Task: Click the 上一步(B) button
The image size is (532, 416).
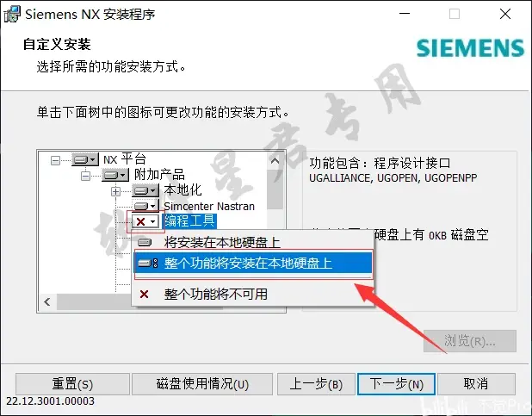Action: (316, 384)
